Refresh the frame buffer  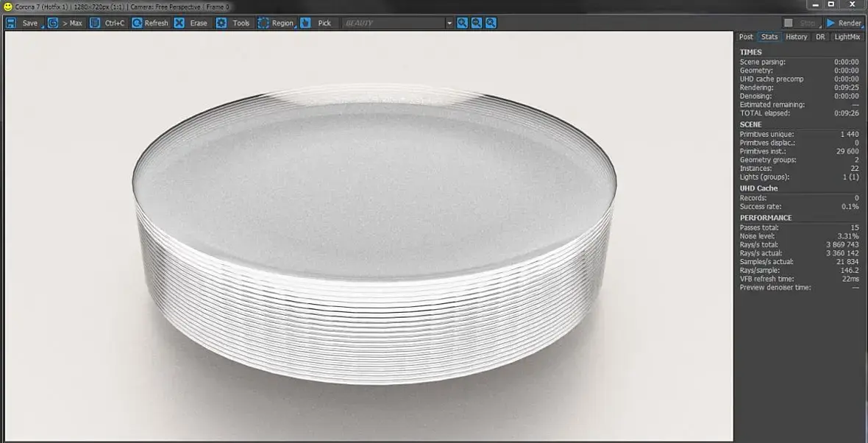click(x=150, y=24)
